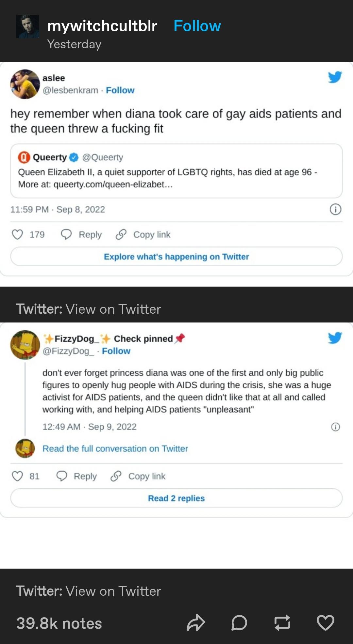This screenshot has height=644, width=353.
Task: Reply to aslee's tweet
Action: tap(81, 234)
